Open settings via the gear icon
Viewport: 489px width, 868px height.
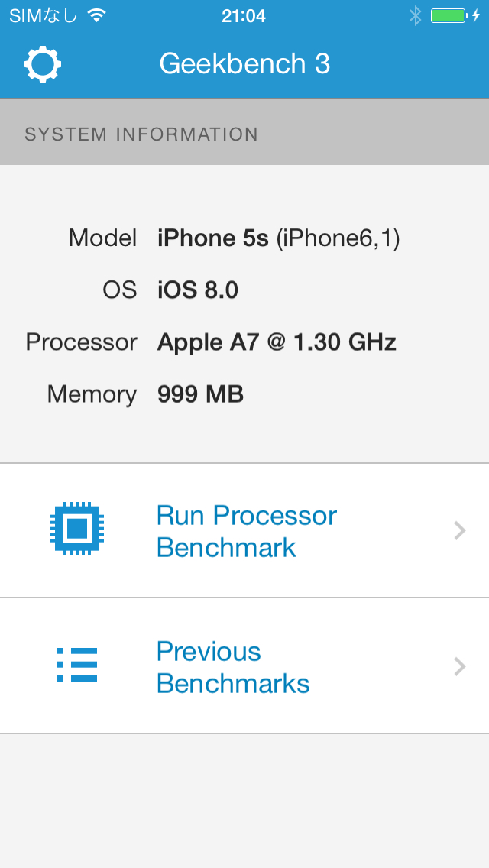43,64
